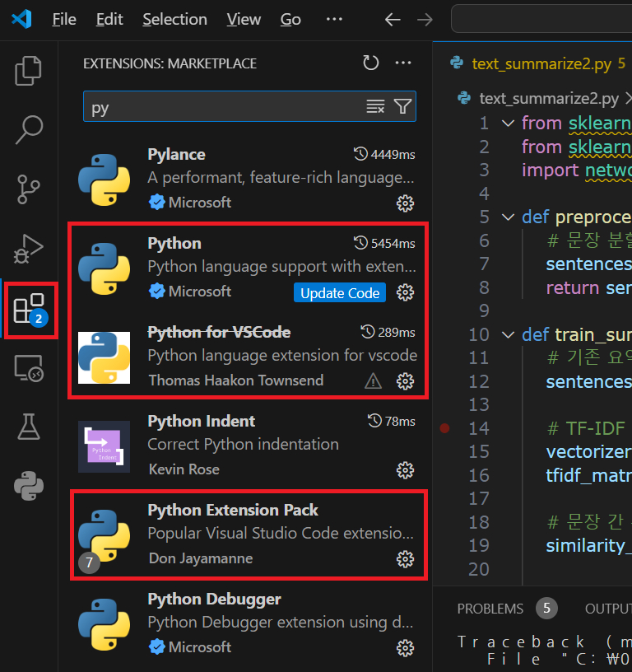632x672 pixels.
Task: Click the 5454ms activation time on Python
Action: 384,244
